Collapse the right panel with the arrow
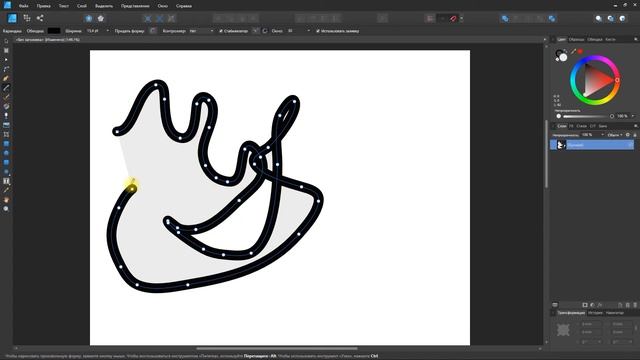The height and width of the screenshot is (360, 640). [545, 40]
